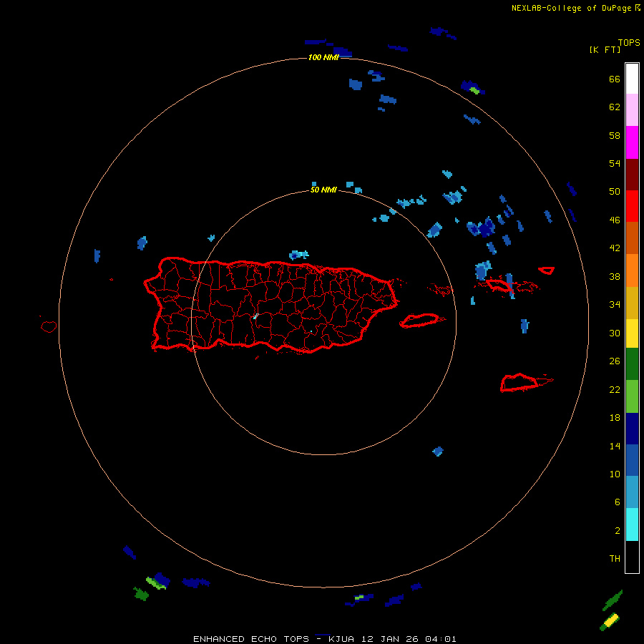This screenshot has height=644, width=644.
Task: Select the "38" legend label
Action: [x=615, y=277]
